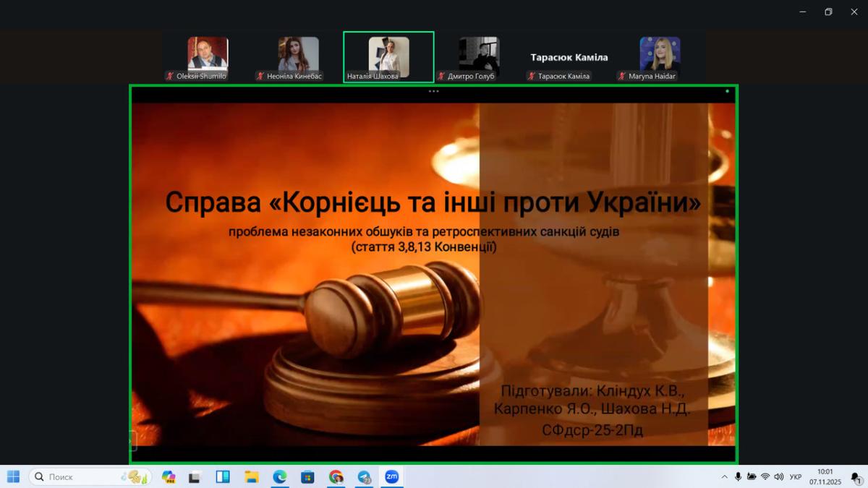Select Oleksii Shumilo's participant thumbnail

click(x=208, y=56)
